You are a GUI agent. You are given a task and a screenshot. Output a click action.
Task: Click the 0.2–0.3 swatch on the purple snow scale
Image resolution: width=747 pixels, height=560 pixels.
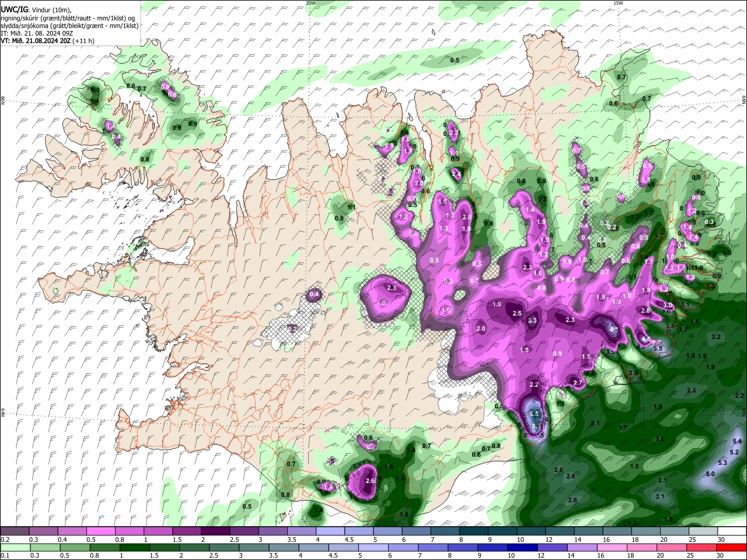click(x=15, y=531)
